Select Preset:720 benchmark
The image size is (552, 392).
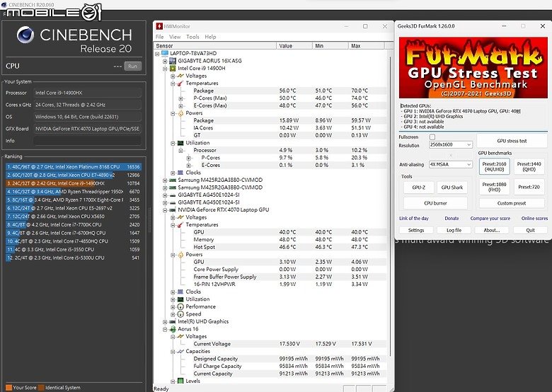coord(529,187)
